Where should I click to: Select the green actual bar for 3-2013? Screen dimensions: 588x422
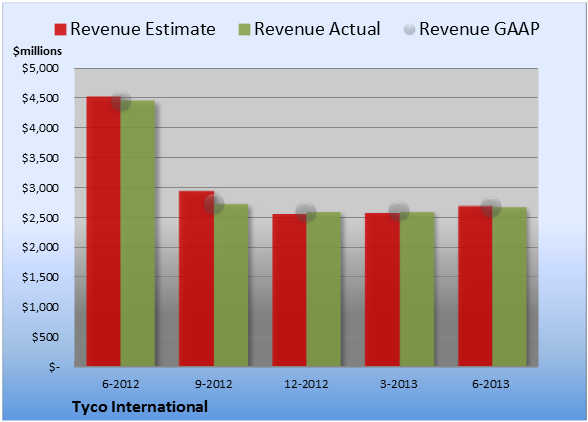[x=417, y=289]
